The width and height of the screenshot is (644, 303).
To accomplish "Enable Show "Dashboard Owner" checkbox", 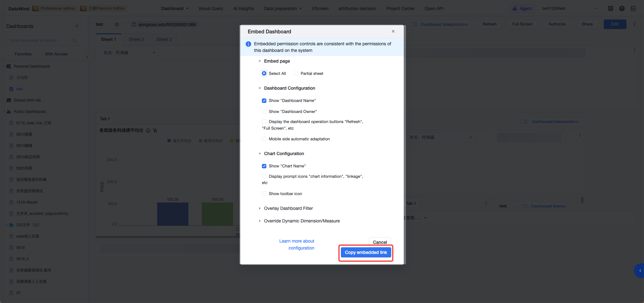I will tap(264, 111).
